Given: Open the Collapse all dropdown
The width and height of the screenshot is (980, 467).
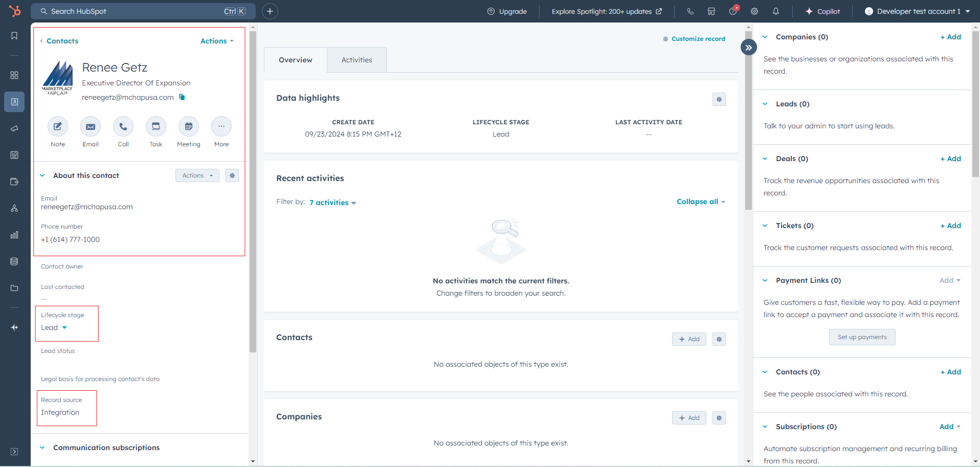Looking at the screenshot, I should (700, 202).
